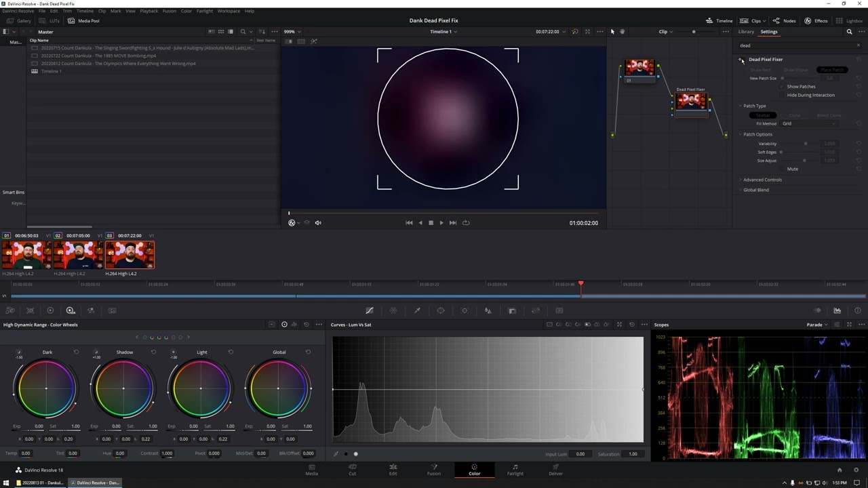Image resolution: width=868 pixels, height=488 pixels.
Task: Open the Playback menu
Action: pyautogui.click(x=149, y=11)
